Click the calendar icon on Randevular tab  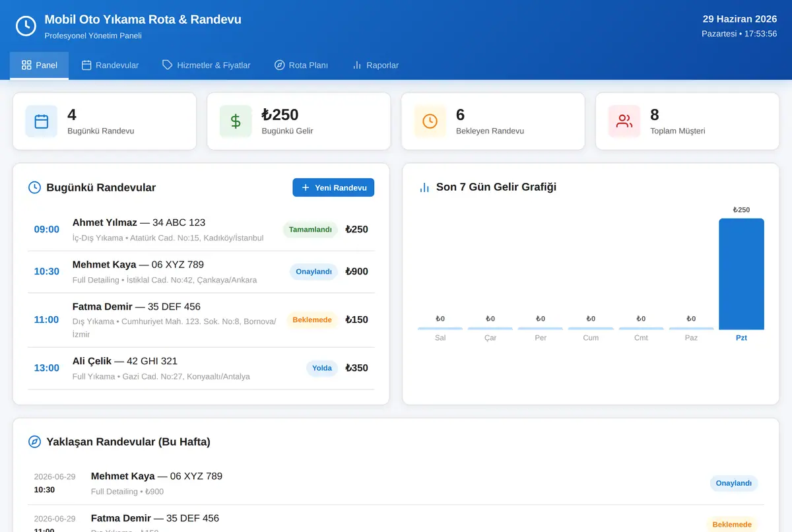point(86,65)
